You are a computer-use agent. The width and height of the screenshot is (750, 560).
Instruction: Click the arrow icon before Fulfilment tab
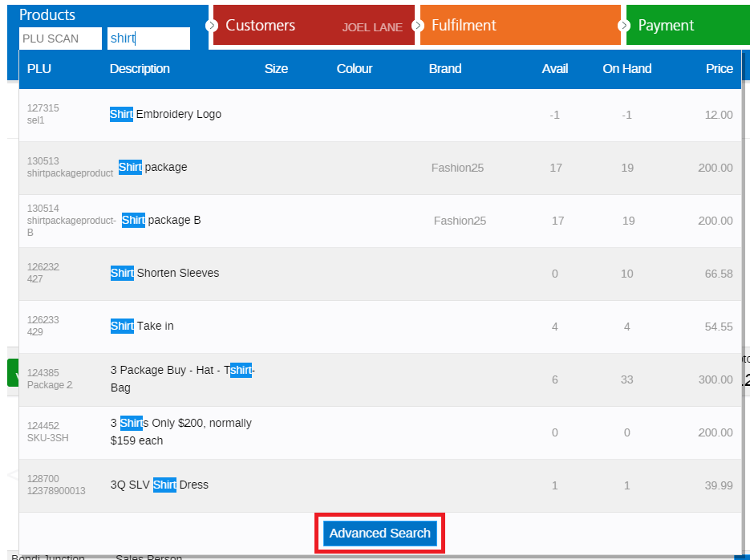point(418,26)
